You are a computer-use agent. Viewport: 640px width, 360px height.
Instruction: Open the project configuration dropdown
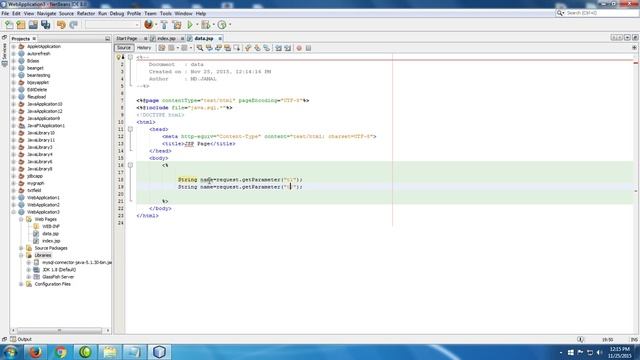click(112, 25)
